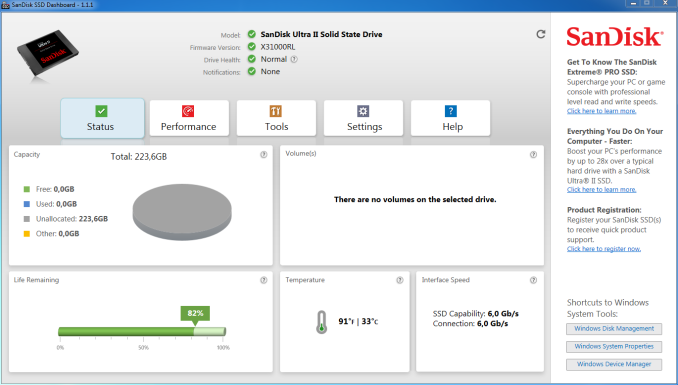Screen dimensions: 678x385
Task: Click the Drive Health info question mark
Action: 294,59
